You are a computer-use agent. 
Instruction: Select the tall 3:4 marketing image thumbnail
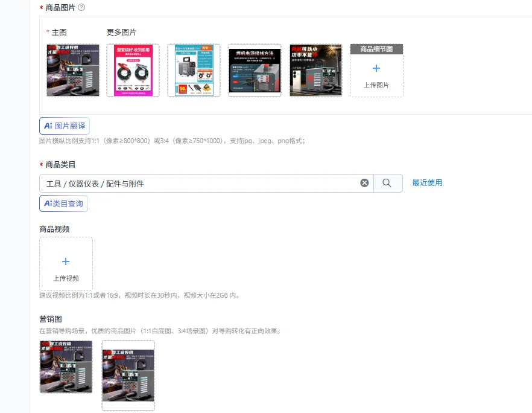pos(128,376)
